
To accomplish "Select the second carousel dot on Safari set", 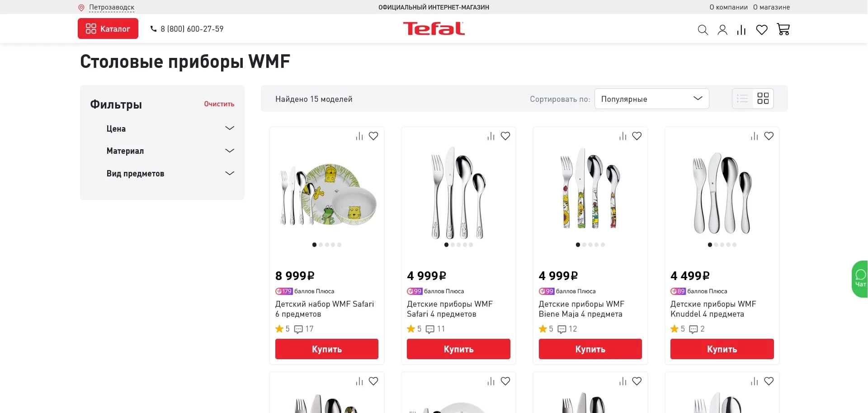I will click(321, 245).
